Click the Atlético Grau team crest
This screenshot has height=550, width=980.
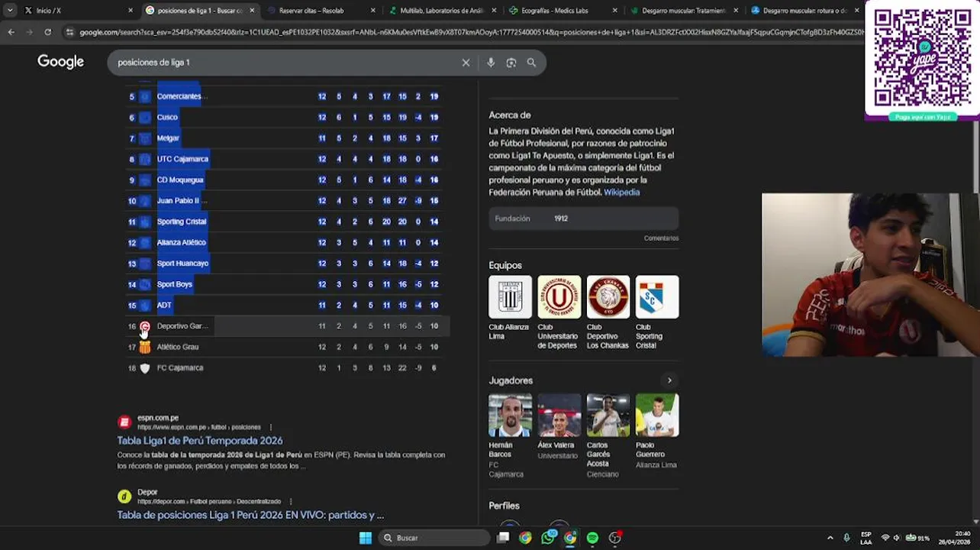[145, 347]
